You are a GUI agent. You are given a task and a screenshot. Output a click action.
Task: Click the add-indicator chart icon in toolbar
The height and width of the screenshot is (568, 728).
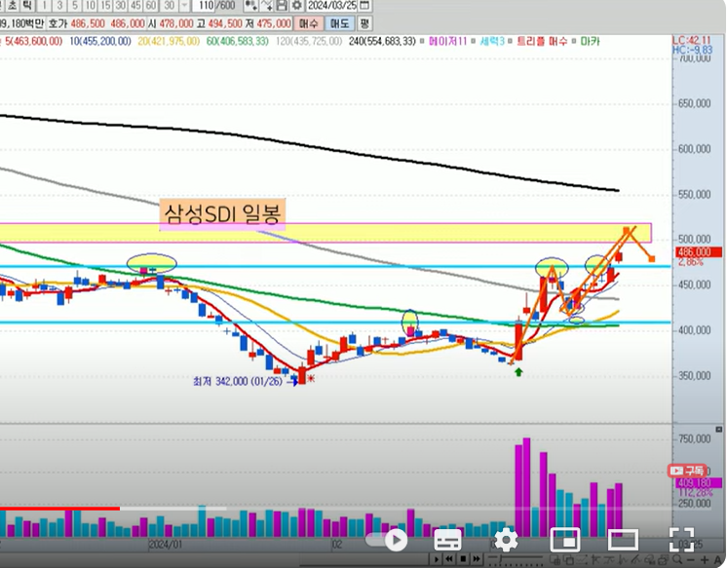[250, 5]
